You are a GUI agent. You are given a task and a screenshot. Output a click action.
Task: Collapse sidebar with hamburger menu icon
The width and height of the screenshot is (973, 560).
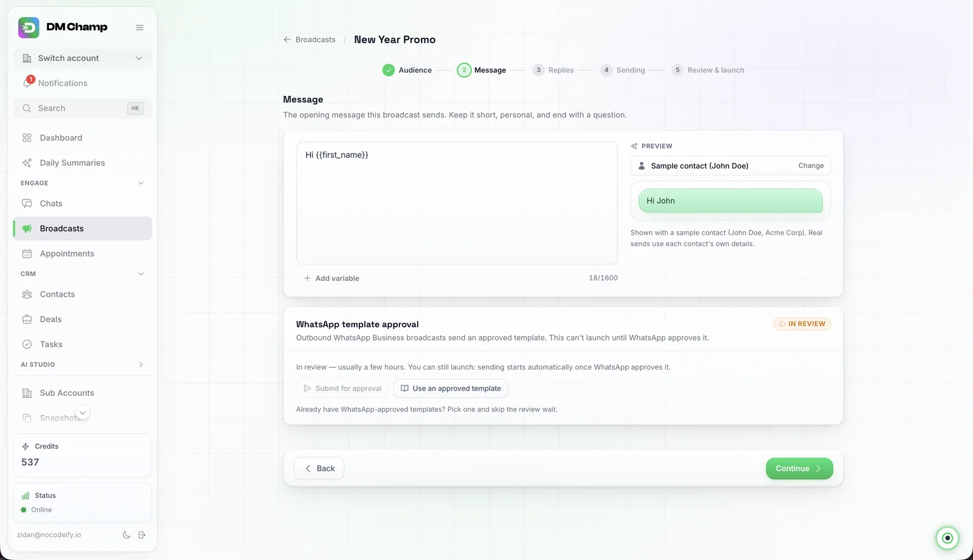(x=139, y=27)
